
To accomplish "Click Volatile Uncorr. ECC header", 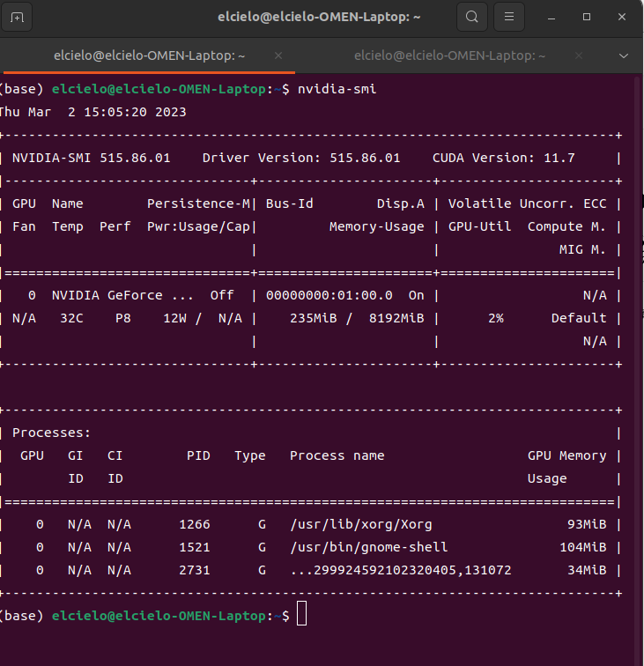I will (x=527, y=203).
